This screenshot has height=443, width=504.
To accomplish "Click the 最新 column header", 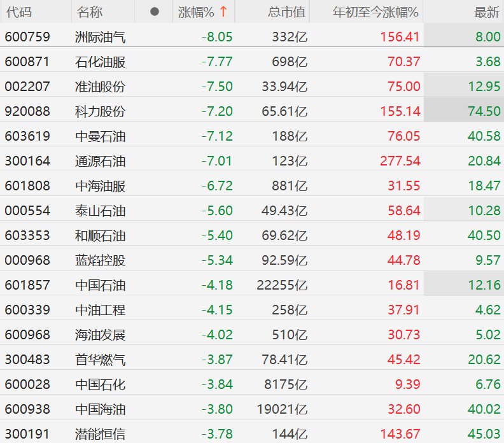I will tap(487, 12).
